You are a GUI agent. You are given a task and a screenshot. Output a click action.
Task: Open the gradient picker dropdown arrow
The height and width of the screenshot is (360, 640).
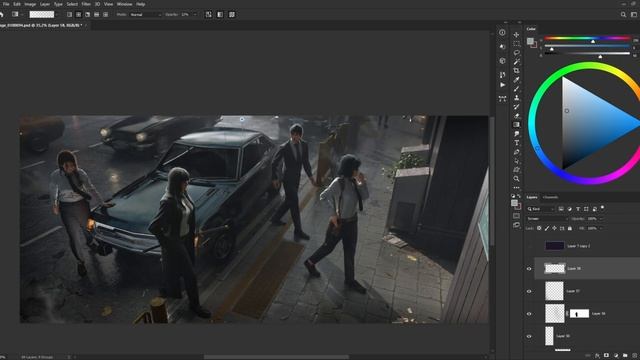click(x=57, y=15)
